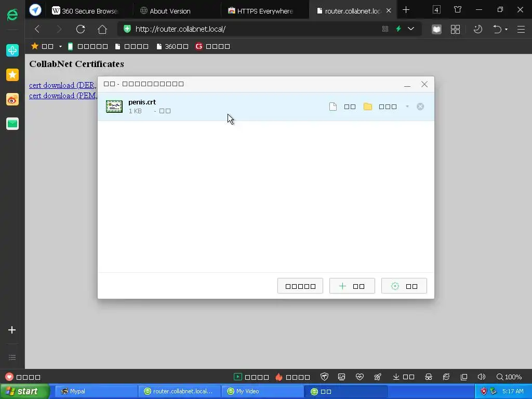Switch to the 360 Secure Browser tab
This screenshot has height=399, width=532.
(89, 11)
